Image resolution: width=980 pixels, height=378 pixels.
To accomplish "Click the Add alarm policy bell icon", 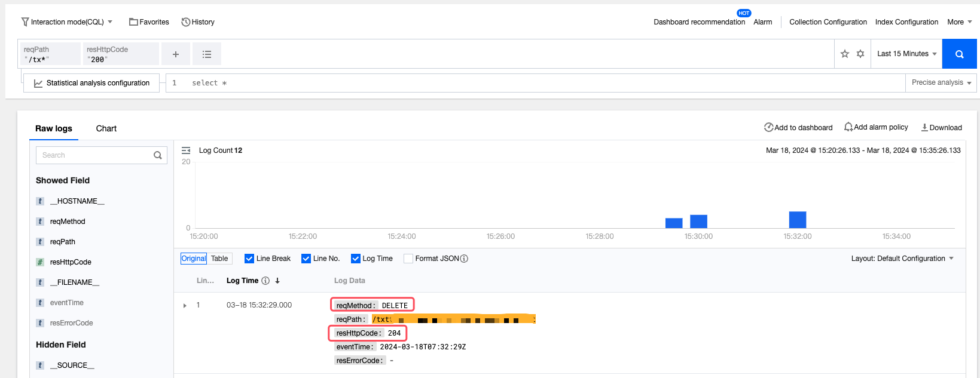I will tap(848, 127).
